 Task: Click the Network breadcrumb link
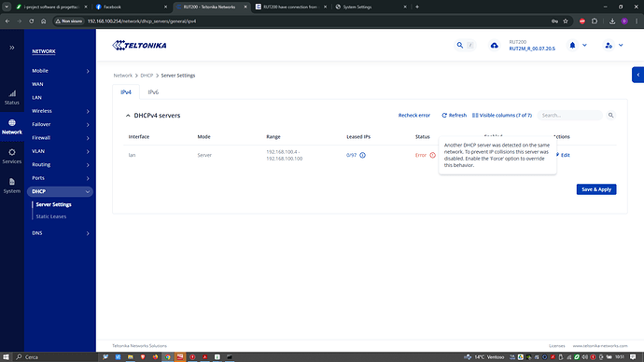click(x=123, y=76)
